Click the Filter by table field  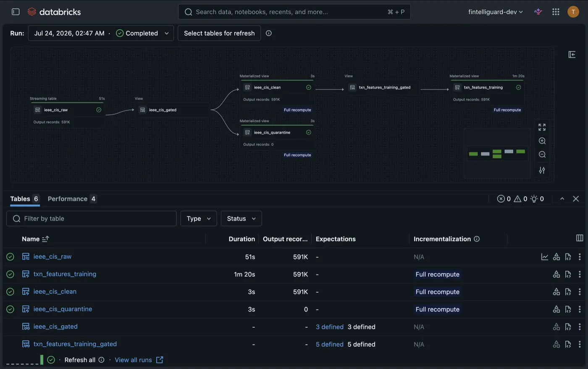[x=91, y=219]
